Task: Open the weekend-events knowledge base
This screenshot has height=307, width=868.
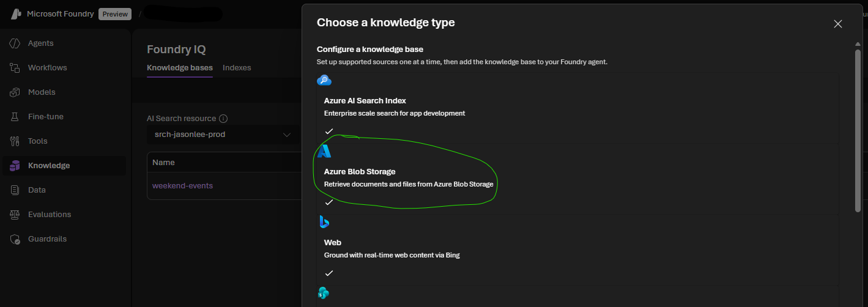Action: coord(182,185)
